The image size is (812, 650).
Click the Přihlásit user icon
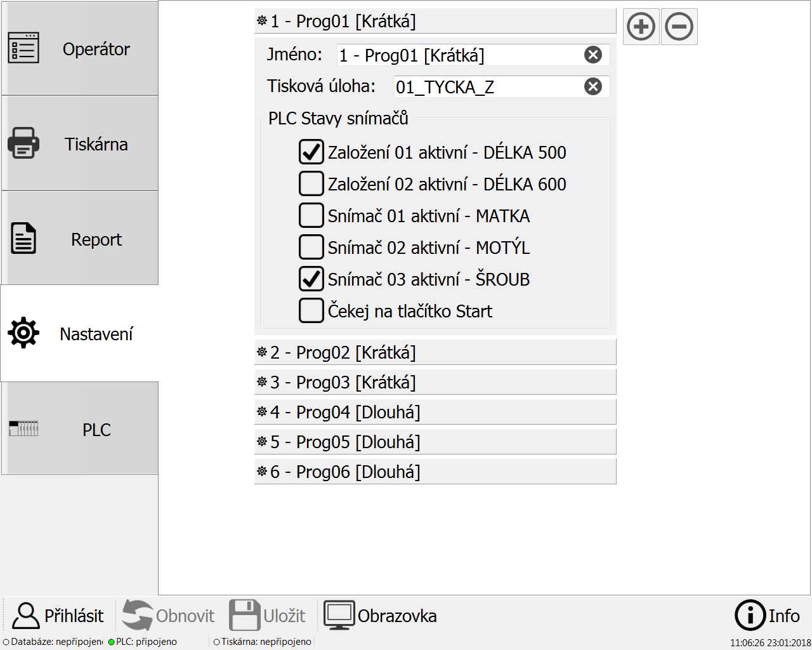26,616
